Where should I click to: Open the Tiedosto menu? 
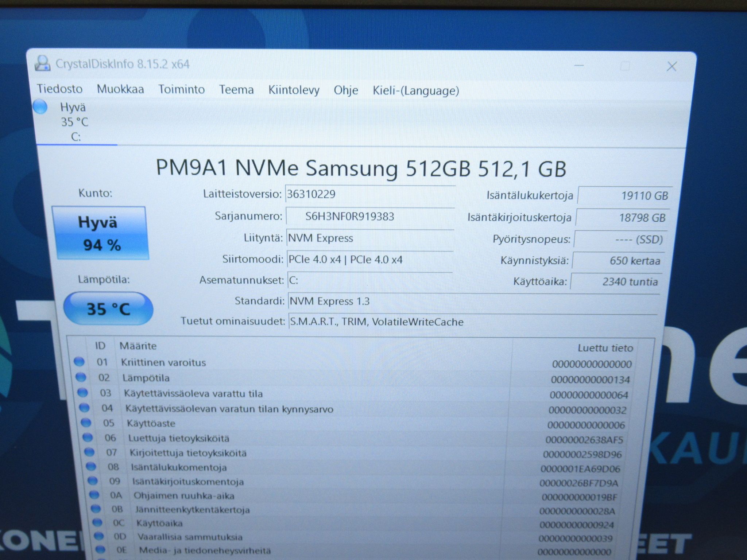click(x=59, y=89)
